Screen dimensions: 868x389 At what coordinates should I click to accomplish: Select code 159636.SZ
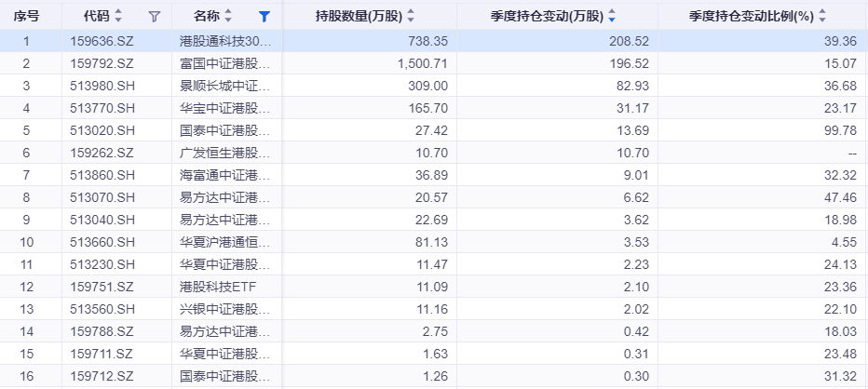(102, 41)
